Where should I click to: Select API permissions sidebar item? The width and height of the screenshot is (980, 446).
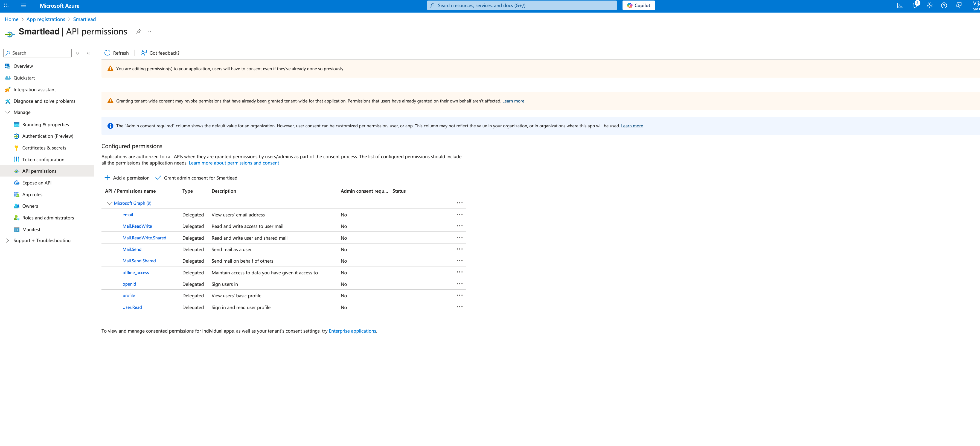pos(47,171)
